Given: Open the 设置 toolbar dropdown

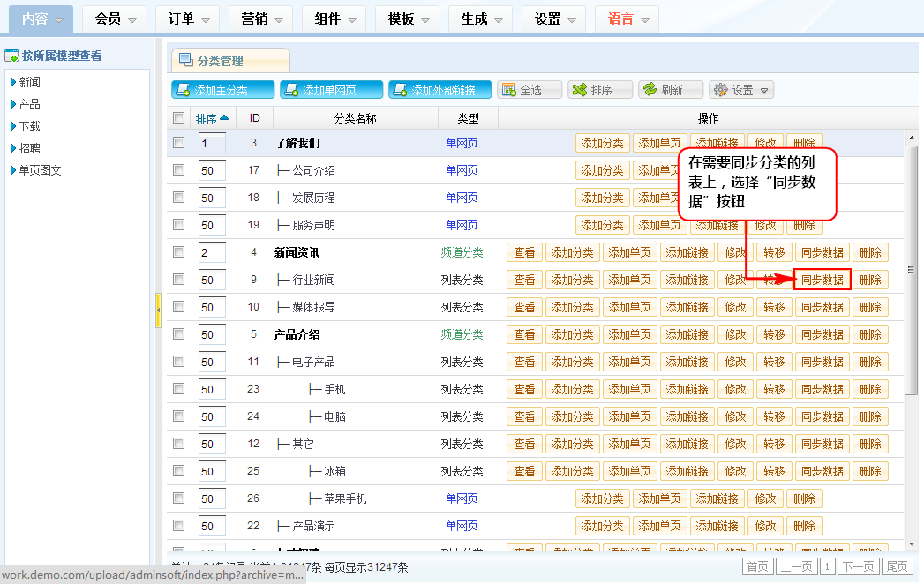Looking at the screenshot, I should pos(742,90).
